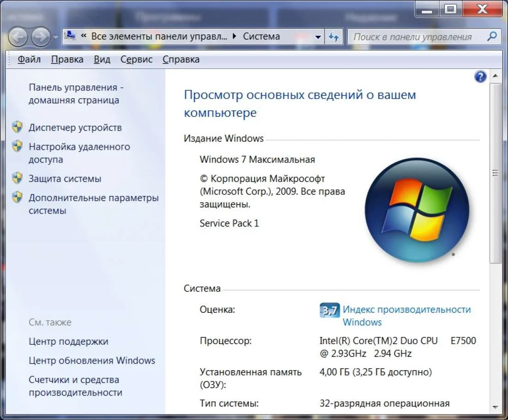Select the 'Система' breadcrumb segment
The image size is (508, 420).
[x=261, y=37]
